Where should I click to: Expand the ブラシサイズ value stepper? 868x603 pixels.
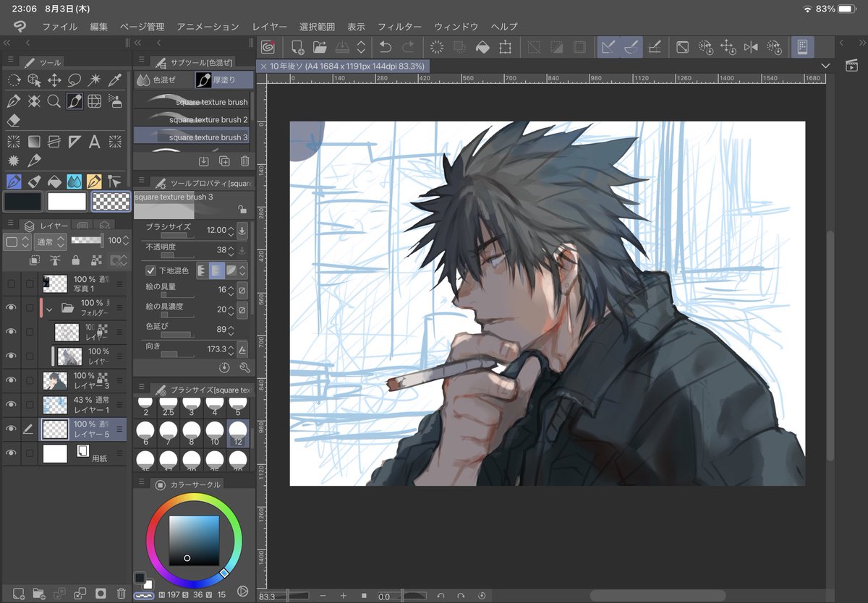(x=231, y=230)
